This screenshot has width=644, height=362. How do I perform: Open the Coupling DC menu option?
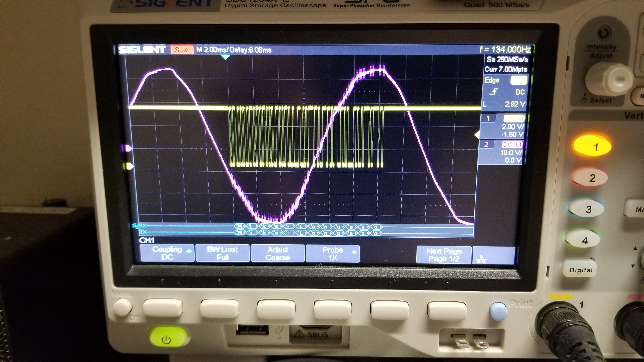tap(167, 253)
